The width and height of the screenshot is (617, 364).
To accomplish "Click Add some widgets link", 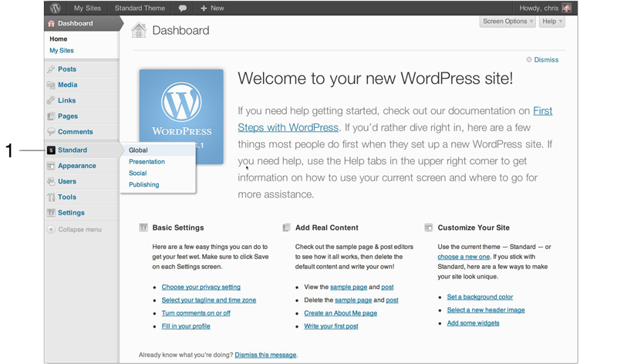I will pyautogui.click(x=473, y=323).
